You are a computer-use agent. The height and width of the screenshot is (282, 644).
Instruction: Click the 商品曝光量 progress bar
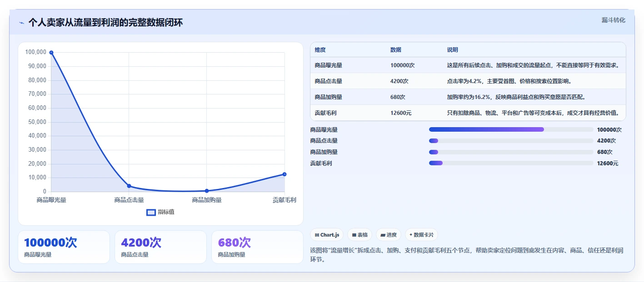point(511,129)
